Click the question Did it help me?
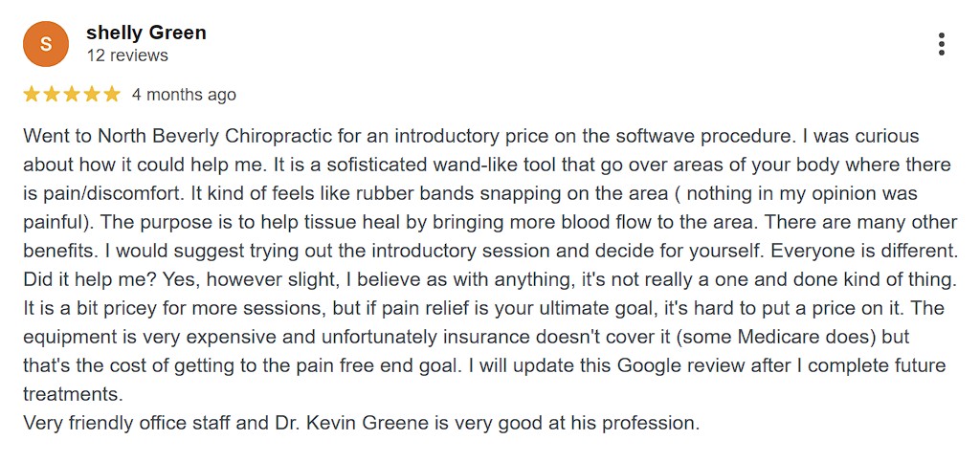The height and width of the screenshot is (462, 980). point(91,280)
